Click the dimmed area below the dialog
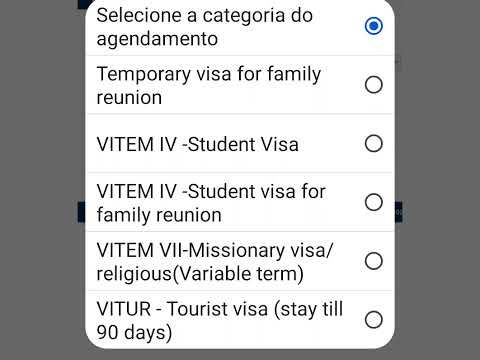This screenshot has width=480, height=360. click(240, 355)
